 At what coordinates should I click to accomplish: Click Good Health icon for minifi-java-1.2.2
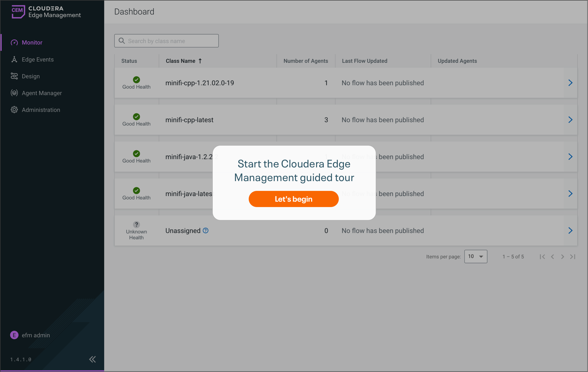point(136,154)
